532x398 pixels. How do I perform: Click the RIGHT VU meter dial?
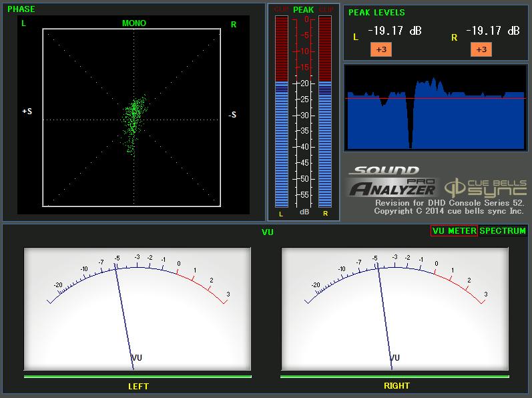tap(395, 309)
